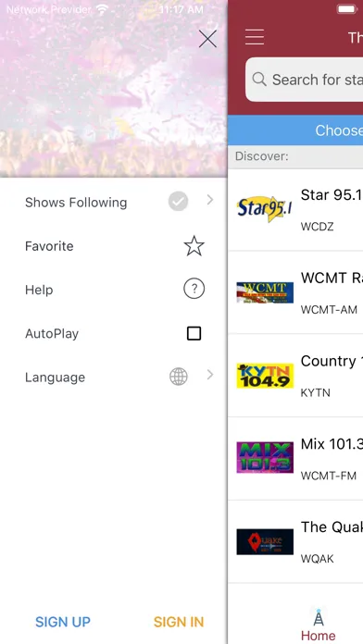
Task: Open The Quake station logo
Action: [x=265, y=541]
